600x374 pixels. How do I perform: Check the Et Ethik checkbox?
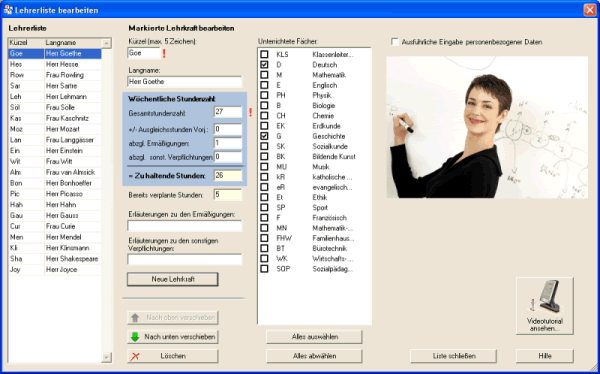click(x=264, y=197)
